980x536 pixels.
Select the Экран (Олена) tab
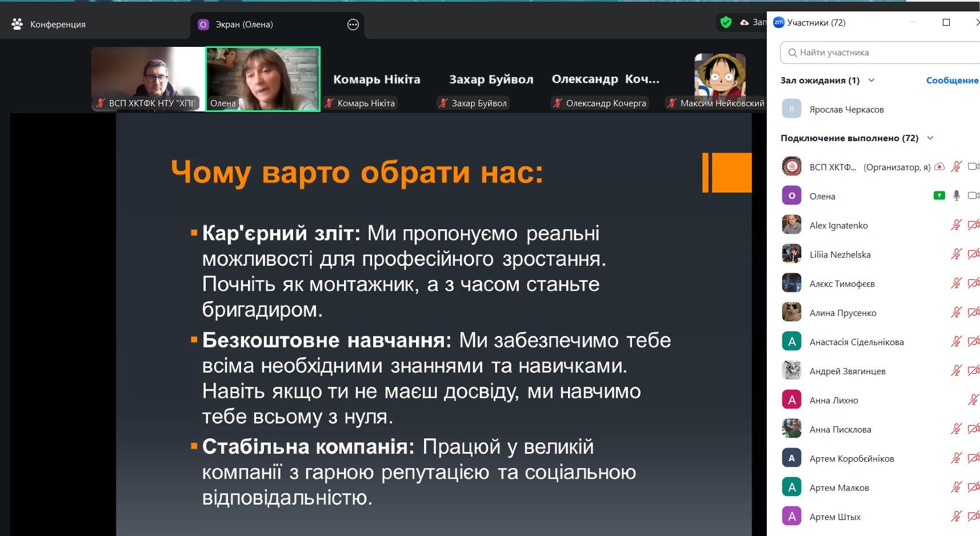pos(244,25)
